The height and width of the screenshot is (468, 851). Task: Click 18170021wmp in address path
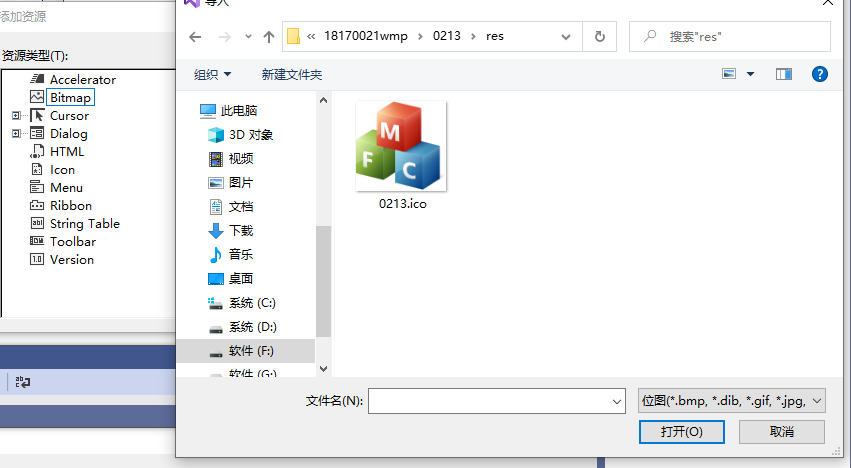366,36
